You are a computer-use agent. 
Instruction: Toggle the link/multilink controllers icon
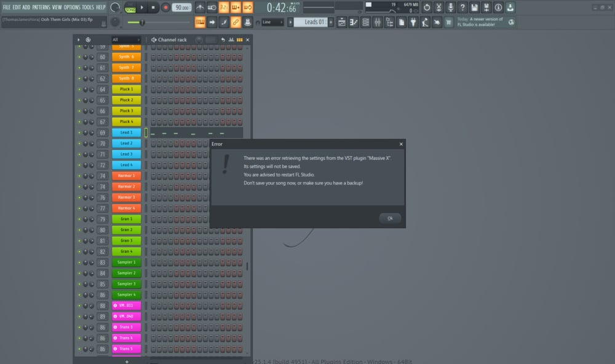(236, 22)
